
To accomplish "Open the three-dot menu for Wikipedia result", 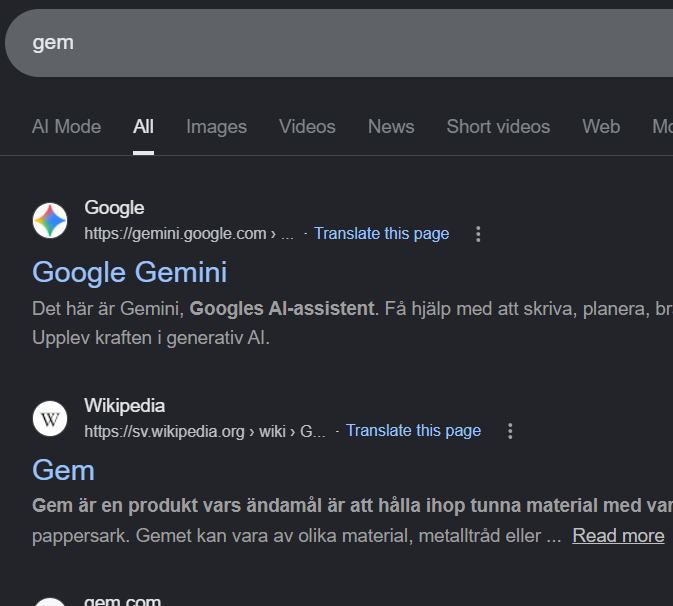I will click(x=510, y=431).
